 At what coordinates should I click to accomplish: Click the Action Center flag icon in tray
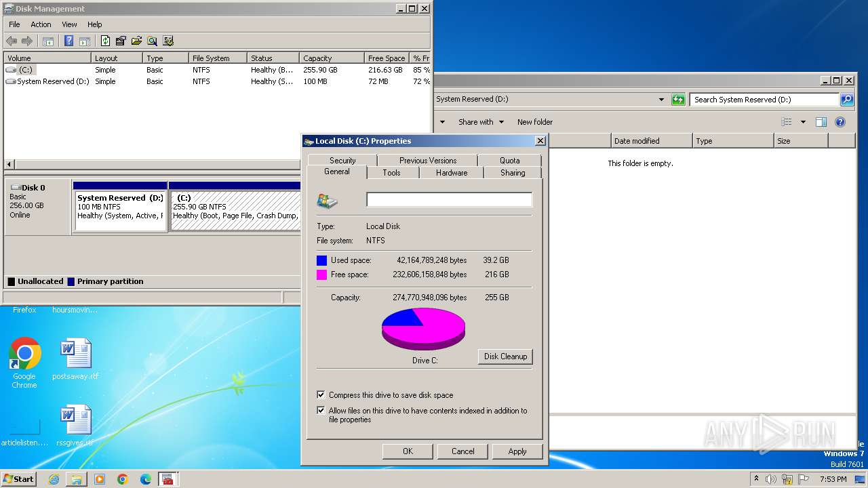(x=804, y=479)
